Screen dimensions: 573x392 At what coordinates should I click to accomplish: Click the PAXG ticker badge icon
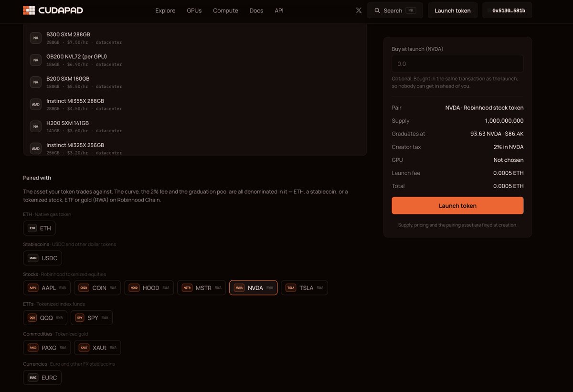pos(33,348)
